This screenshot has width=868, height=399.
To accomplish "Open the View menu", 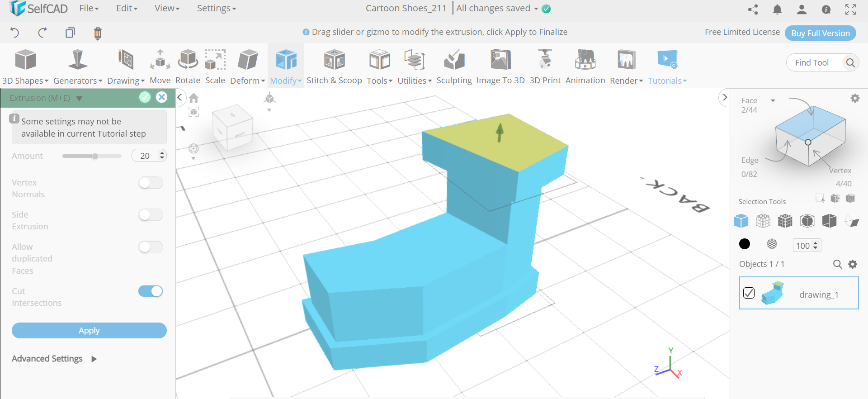I will (x=167, y=8).
